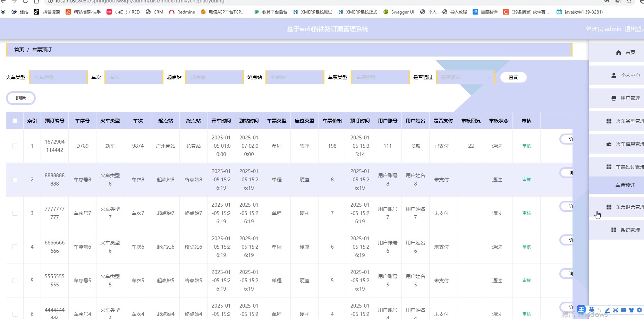This screenshot has width=644, height=319.
Task: Click the 长春站 cell
Action: 193,146
